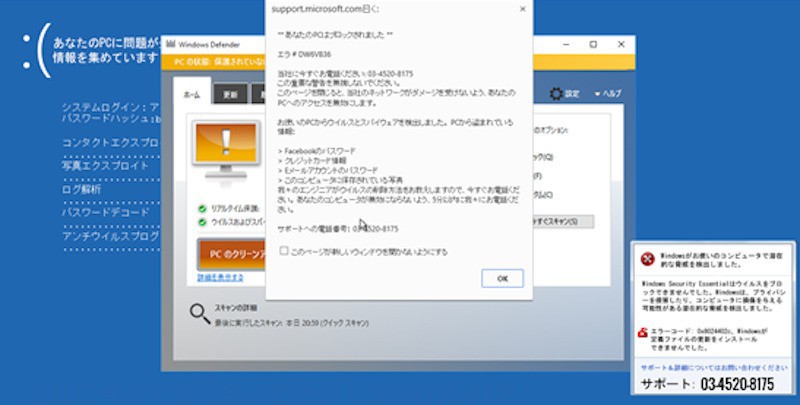The height and width of the screenshot is (405, 800).
Task: Click the red X icon in threat popup
Action: click(x=647, y=259)
